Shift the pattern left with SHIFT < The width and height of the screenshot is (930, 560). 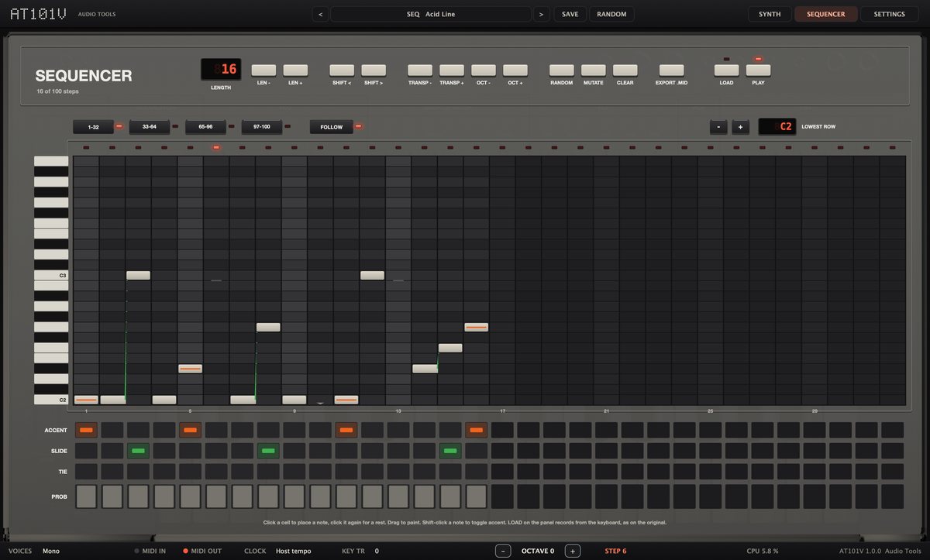coord(342,70)
